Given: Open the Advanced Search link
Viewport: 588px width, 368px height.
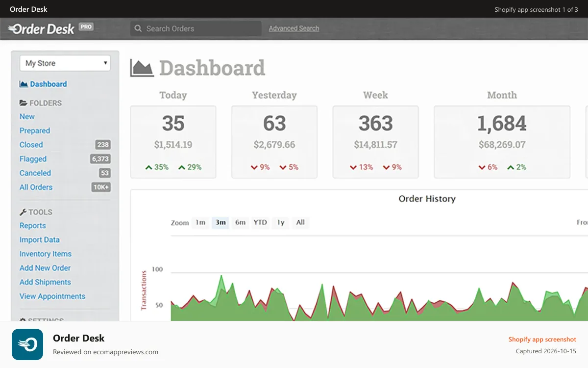Looking at the screenshot, I should [x=294, y=28].
